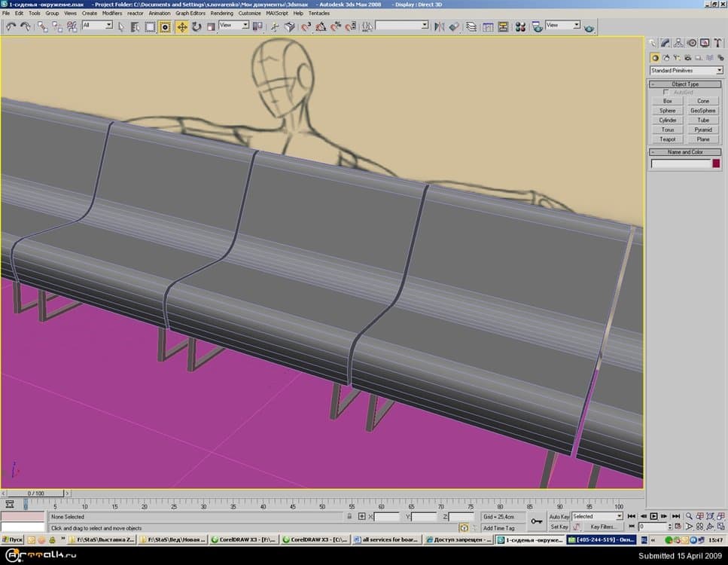Collapse the Object Type rollout

[x=685, y=84]
